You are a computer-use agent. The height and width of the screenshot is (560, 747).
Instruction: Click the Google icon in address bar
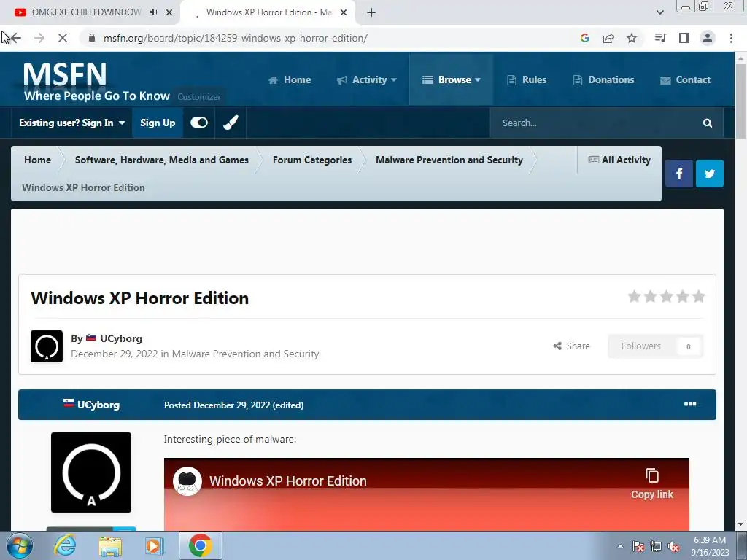[x=585, y=38]
